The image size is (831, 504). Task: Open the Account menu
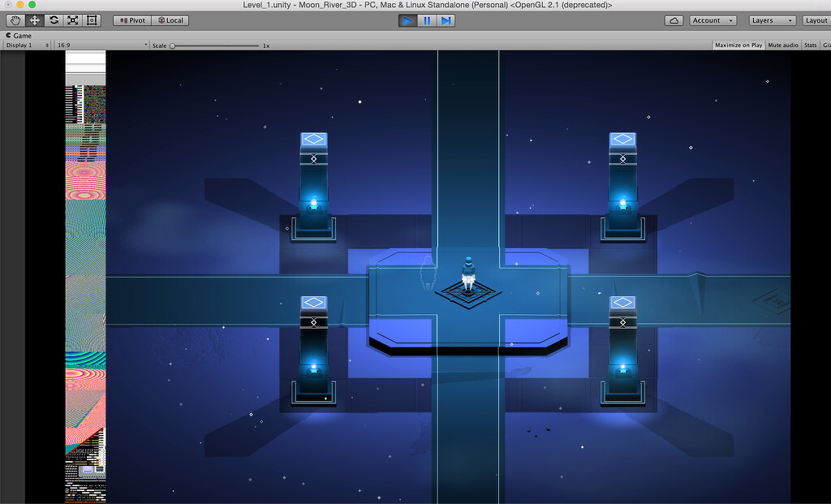713,20
